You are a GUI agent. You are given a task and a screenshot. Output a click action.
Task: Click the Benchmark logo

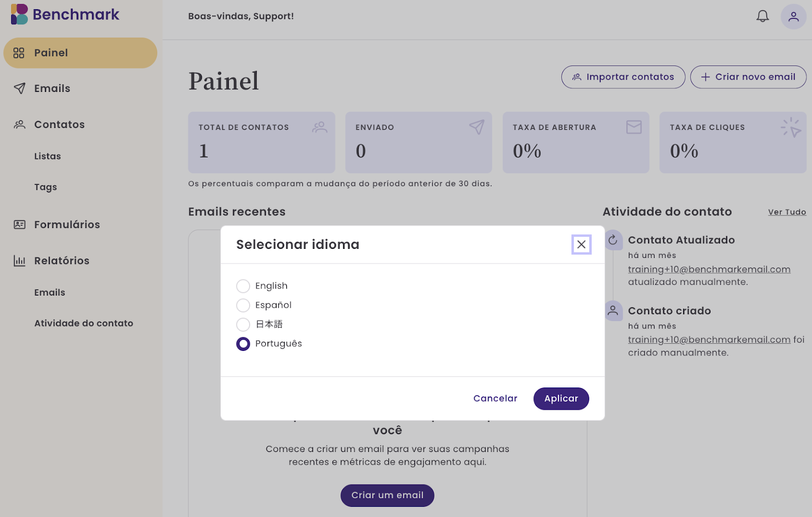point(65,14)
